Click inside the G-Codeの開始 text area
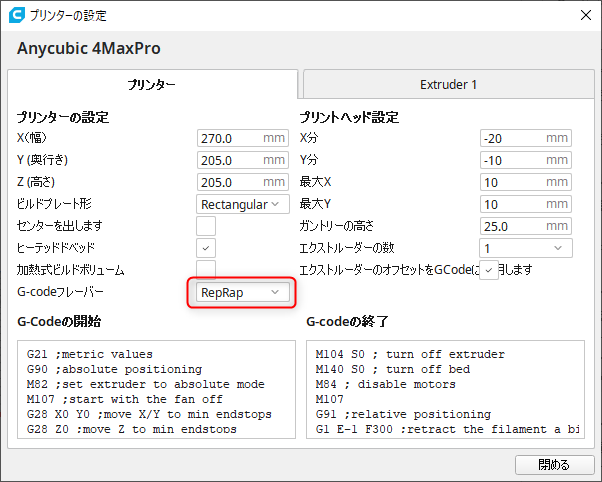The image size is (602, 482). click(x=156, y=389)
